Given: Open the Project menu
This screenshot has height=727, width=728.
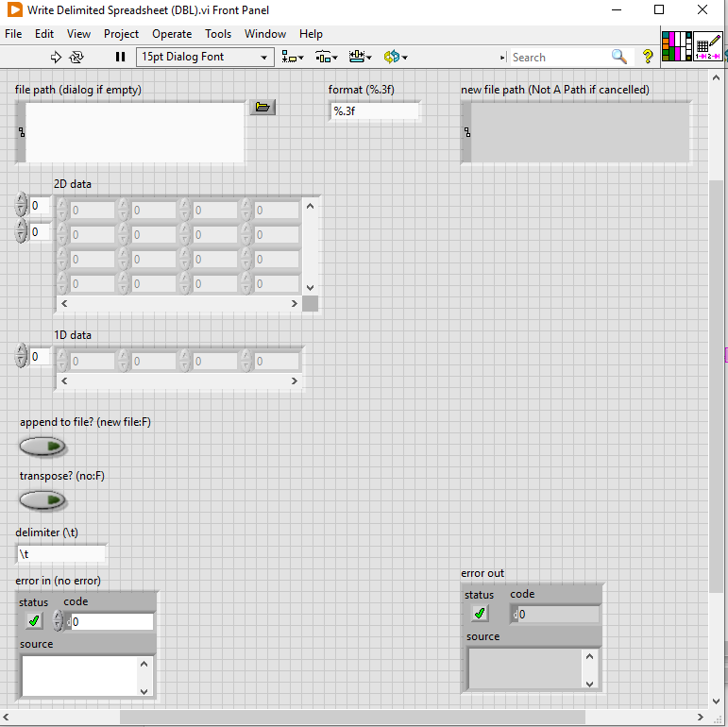Looking at the screenshot, I should [x=121, y=34].
